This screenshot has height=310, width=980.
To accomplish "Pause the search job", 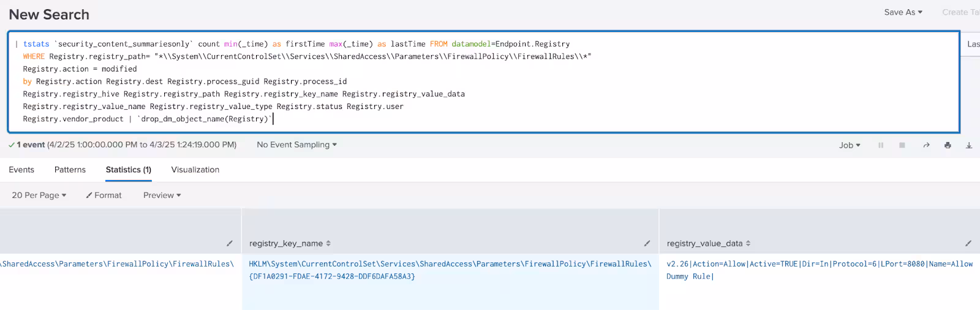I will point(881,145).
